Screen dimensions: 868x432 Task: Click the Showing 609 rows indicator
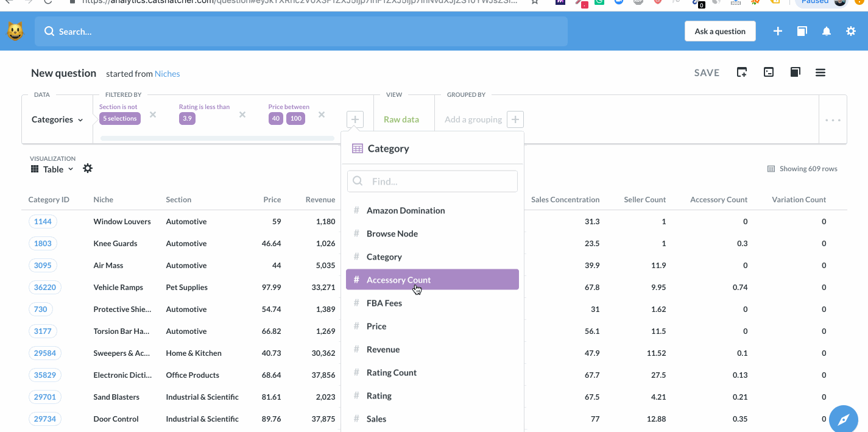(802, 169)
